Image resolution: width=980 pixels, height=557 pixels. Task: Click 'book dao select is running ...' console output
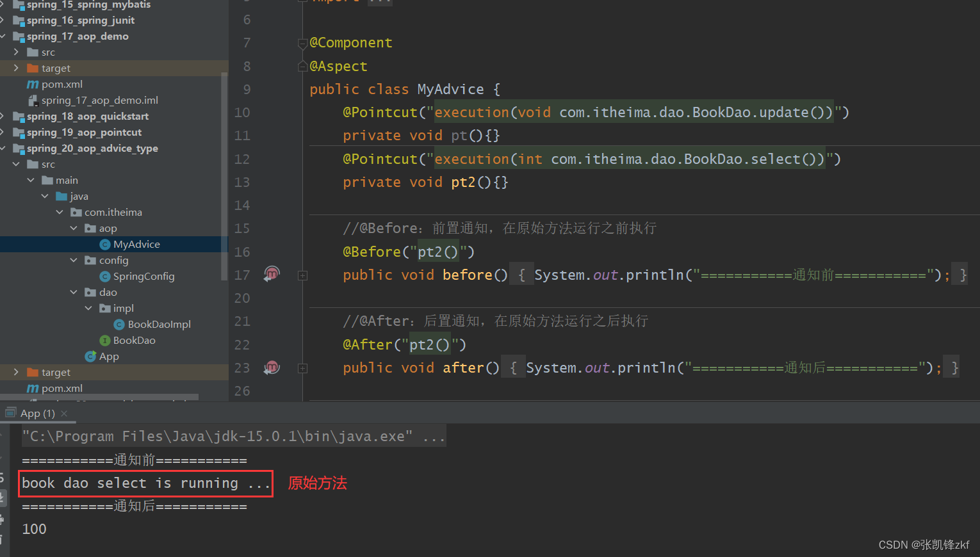[146, 483]
